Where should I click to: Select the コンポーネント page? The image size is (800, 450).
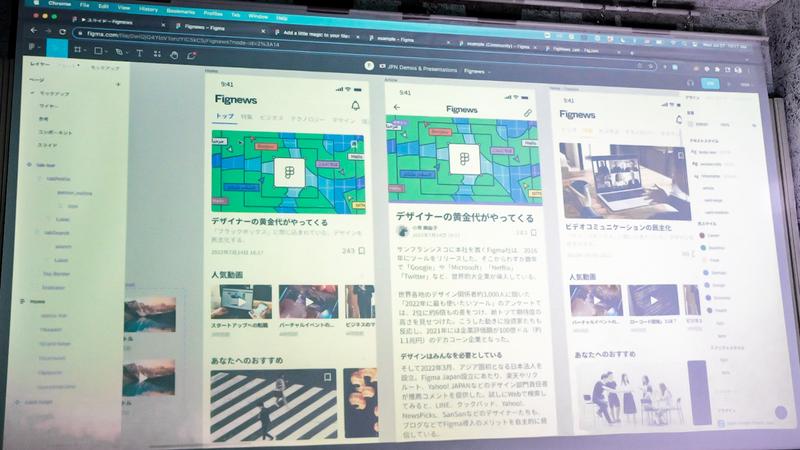56,132
